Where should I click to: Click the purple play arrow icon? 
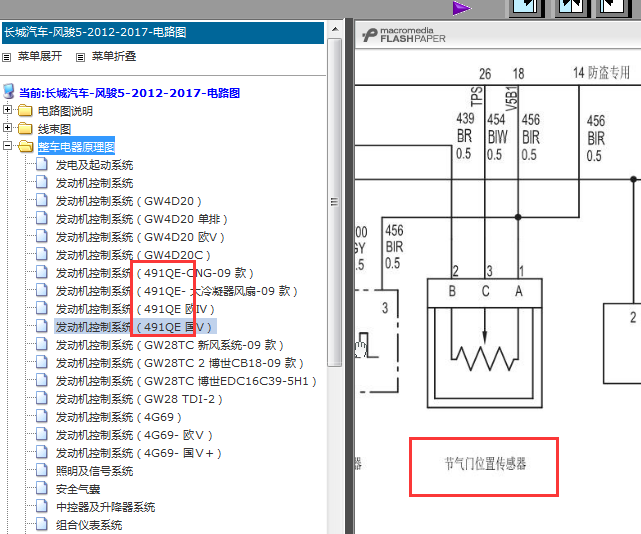(x=462, y=8)
